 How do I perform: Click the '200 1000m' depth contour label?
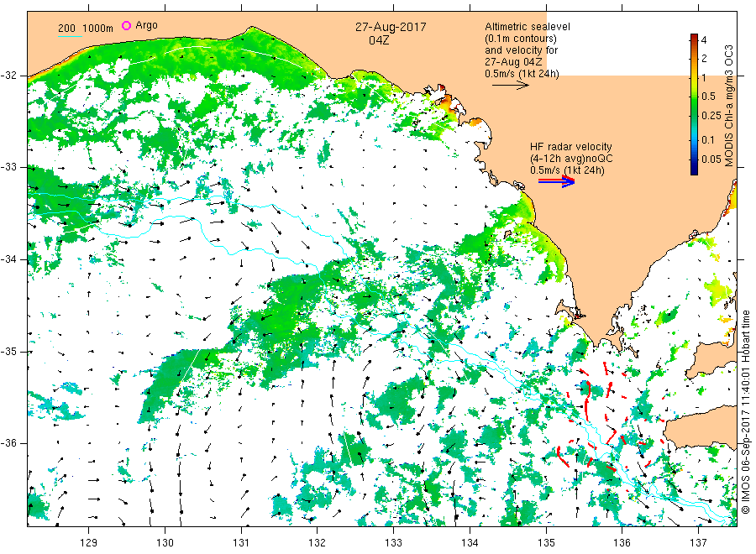(x=86, y=28)
